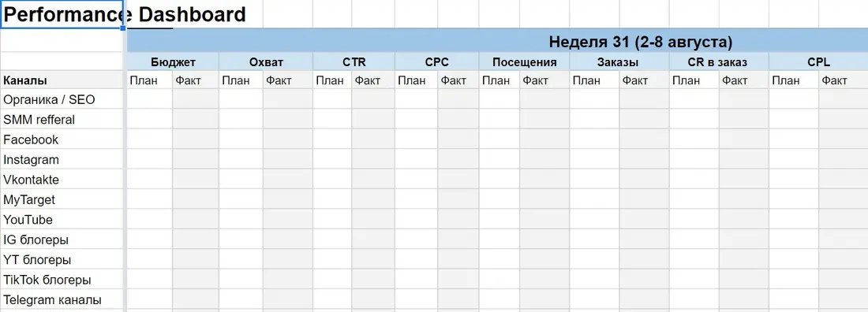Select the Органика / SEO row label

pos(62,99)
